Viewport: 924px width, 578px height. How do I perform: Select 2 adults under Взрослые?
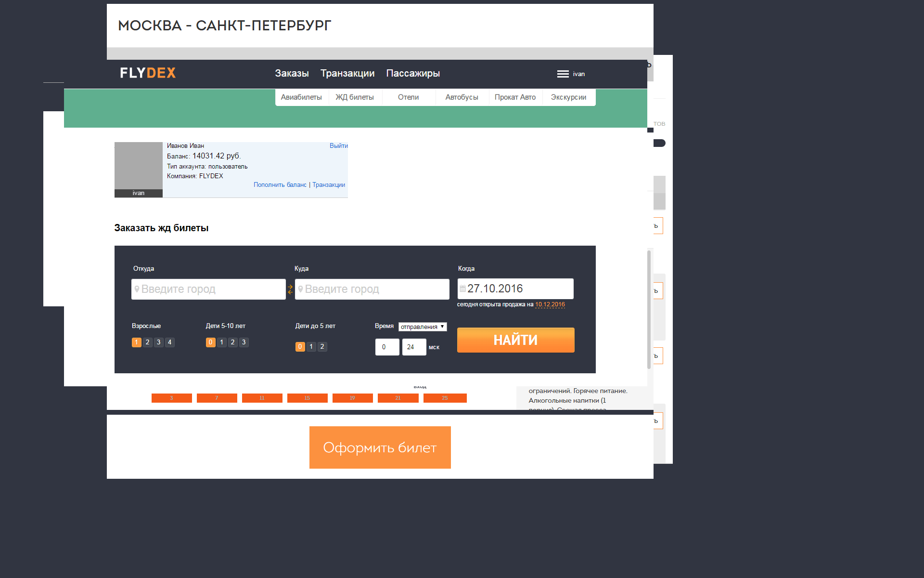(x=148, y=342)
